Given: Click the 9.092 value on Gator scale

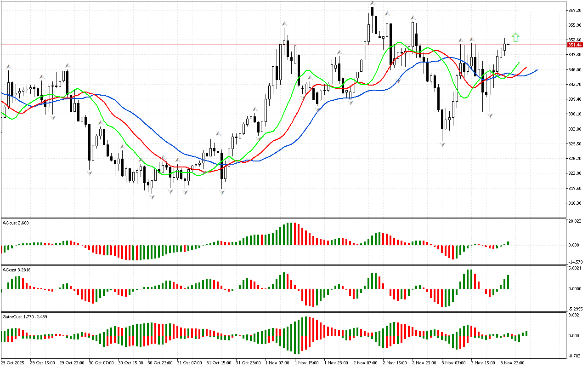Looking at the screenshot, I should pyautogui.click(x=574, y=316).
